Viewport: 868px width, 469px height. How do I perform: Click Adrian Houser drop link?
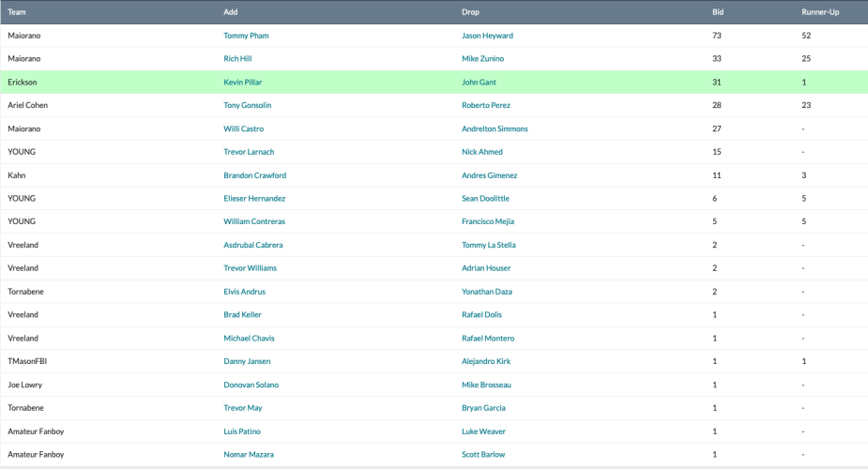pyautogui.click(x=486, y=268)
